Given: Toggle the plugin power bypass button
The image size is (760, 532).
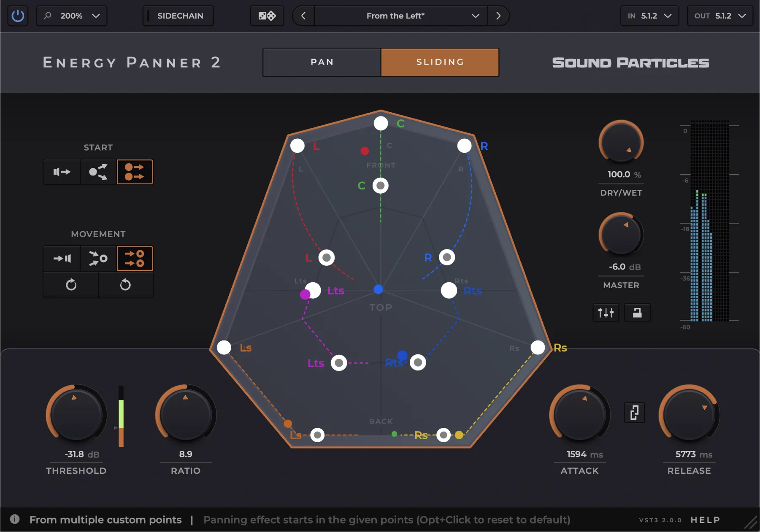Looking at the screenshot, I should 18,16.
